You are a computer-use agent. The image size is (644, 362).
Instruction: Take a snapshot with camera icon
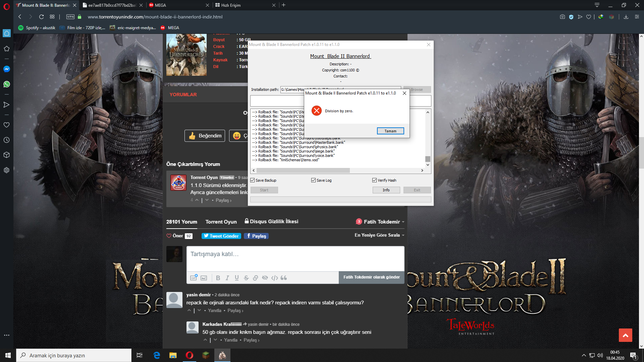point(562,17)
